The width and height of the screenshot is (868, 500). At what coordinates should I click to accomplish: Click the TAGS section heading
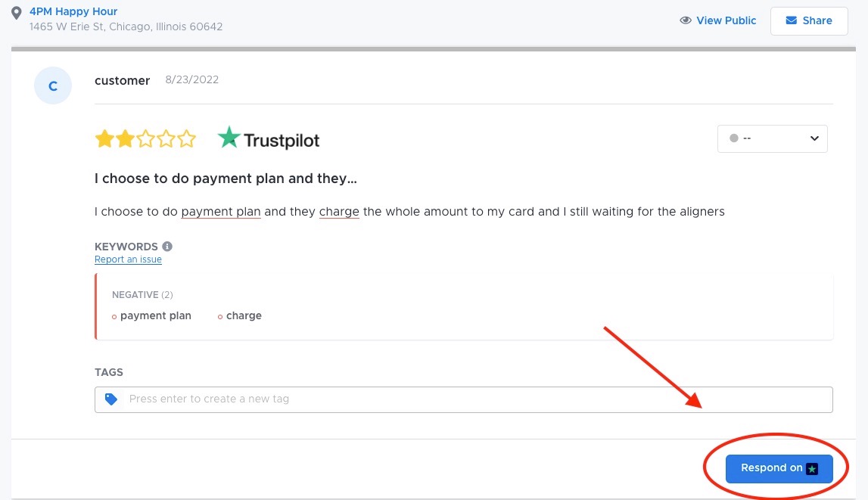109,372
